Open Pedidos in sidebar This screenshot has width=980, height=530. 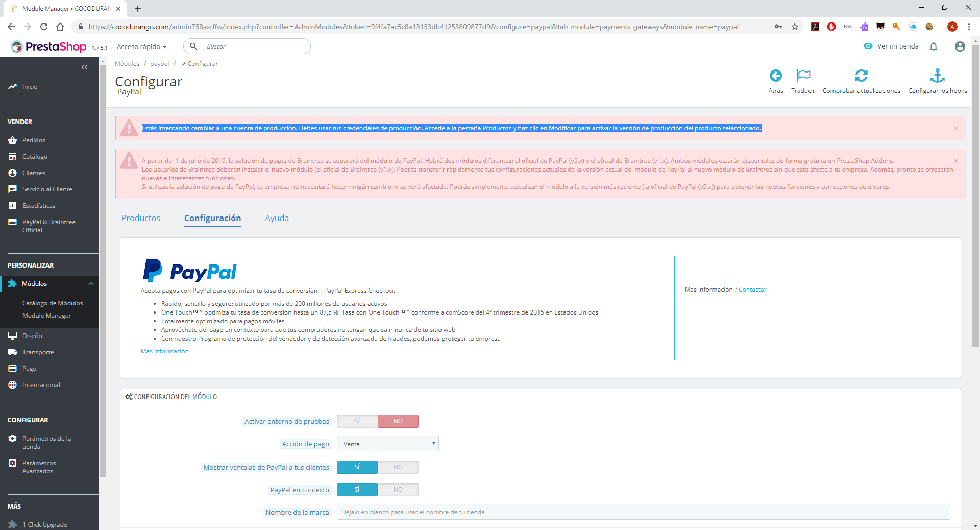(x=34, y=140)
